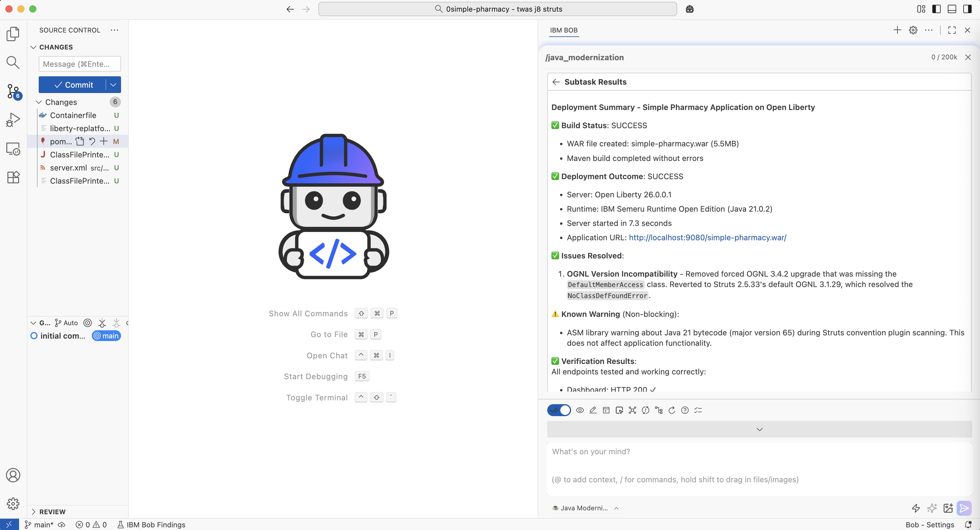Open Source Control more actions menu
Screen dimensions: 980x530
click(114, 30)
